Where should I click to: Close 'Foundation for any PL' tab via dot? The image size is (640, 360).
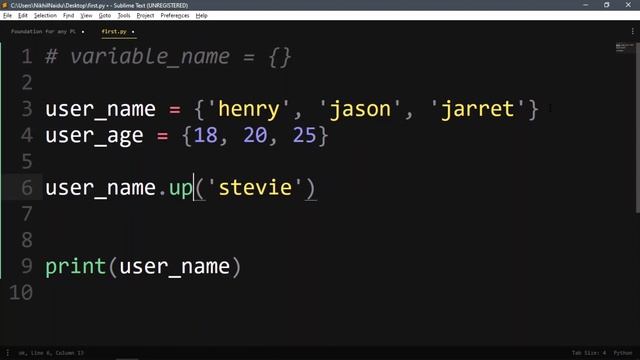tap(83, 32)
